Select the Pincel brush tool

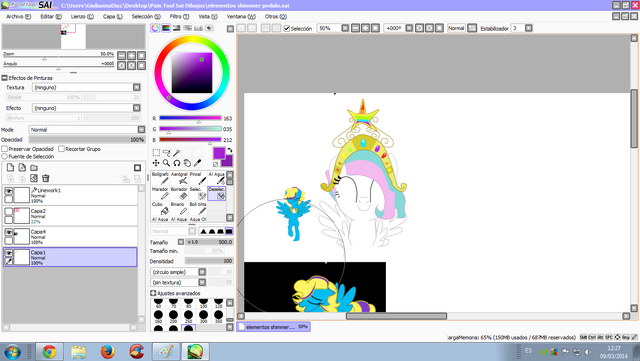click(198, 178)
